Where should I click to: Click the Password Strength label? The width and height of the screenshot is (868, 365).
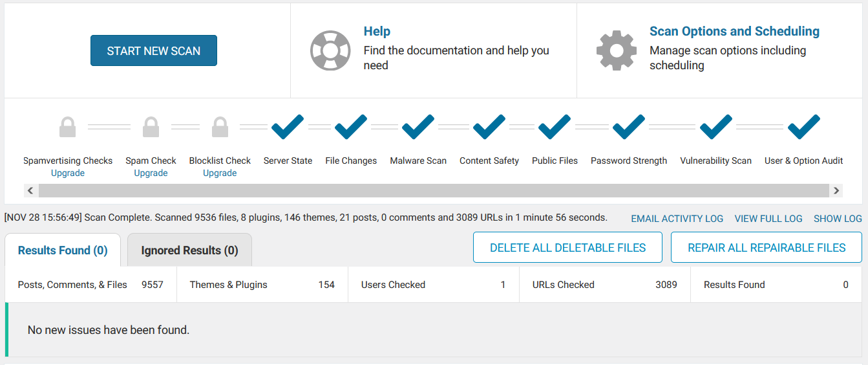click(629, 160)
